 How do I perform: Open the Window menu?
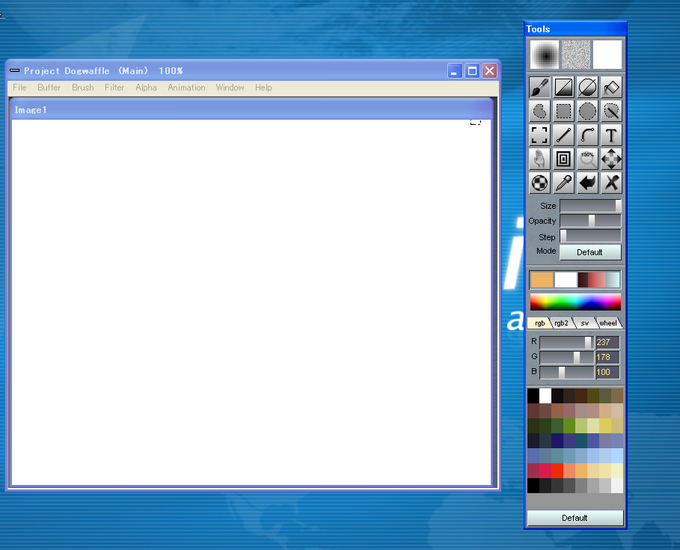(230, 88)
